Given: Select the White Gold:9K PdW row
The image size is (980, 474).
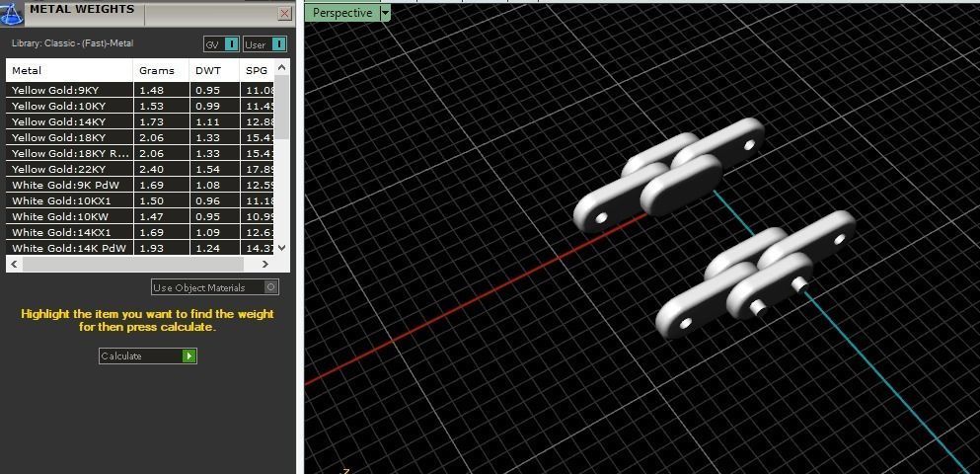Looking at the screenshot, I should [x=140, y=185].
